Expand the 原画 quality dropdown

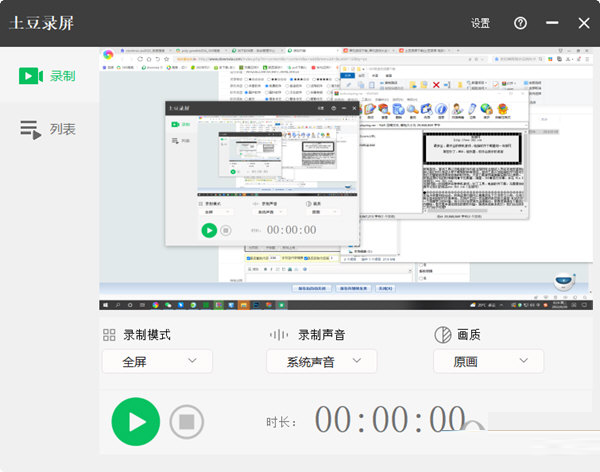(x=489, y=361)
